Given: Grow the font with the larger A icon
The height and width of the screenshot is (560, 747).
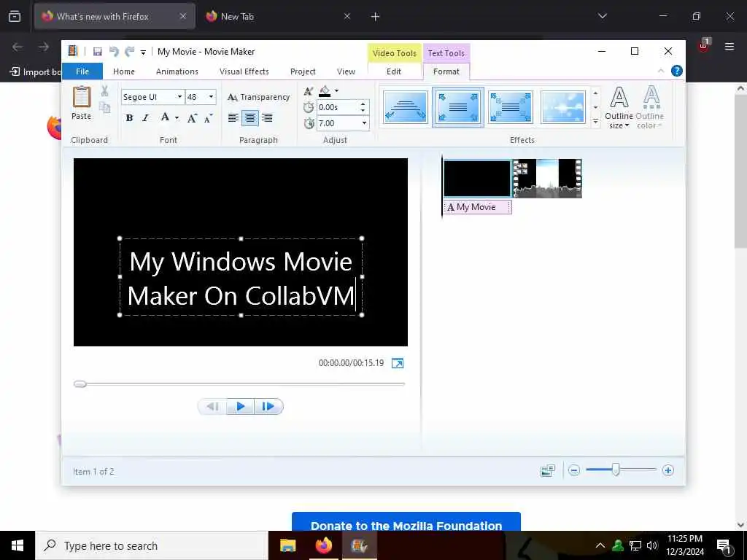Looking at the screenshot, I should 192,118.
